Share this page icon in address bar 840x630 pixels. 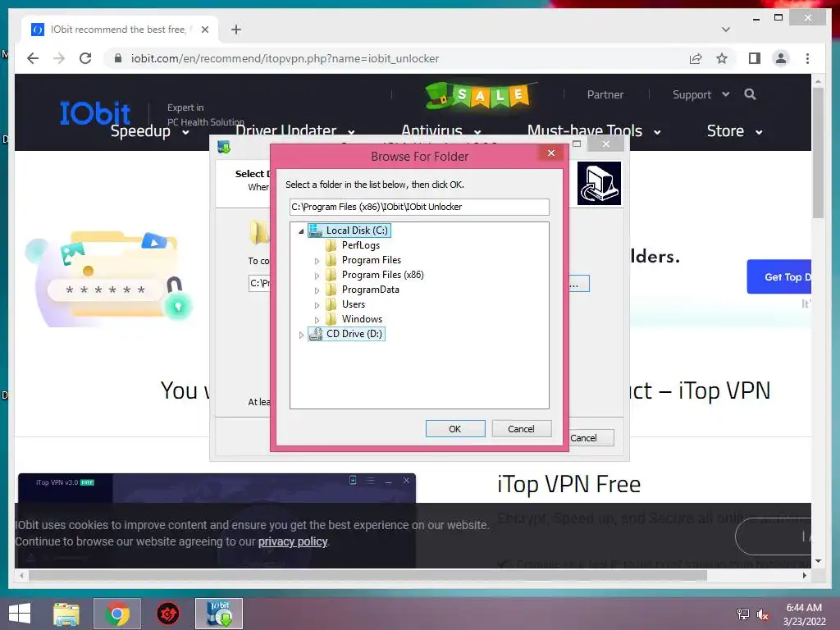tap(696, 58)
